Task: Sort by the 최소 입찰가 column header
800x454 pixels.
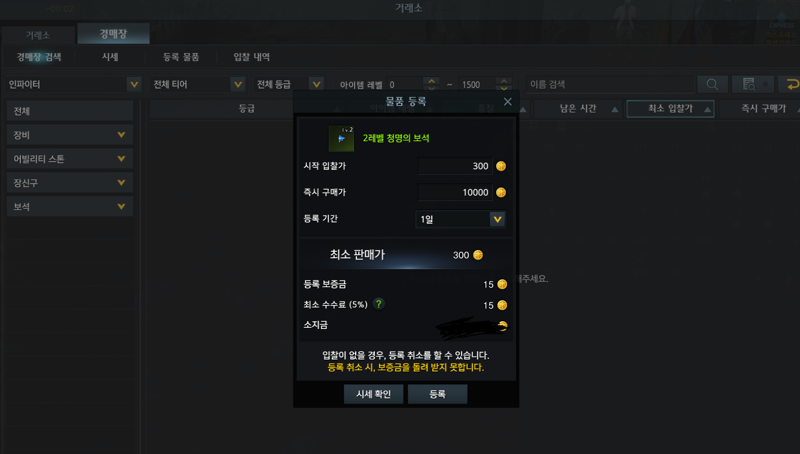Action: pos(670,109)
